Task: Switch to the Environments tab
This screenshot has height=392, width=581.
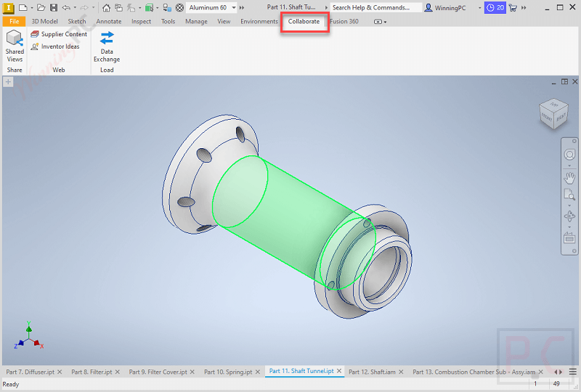Action: click(259, 22)
